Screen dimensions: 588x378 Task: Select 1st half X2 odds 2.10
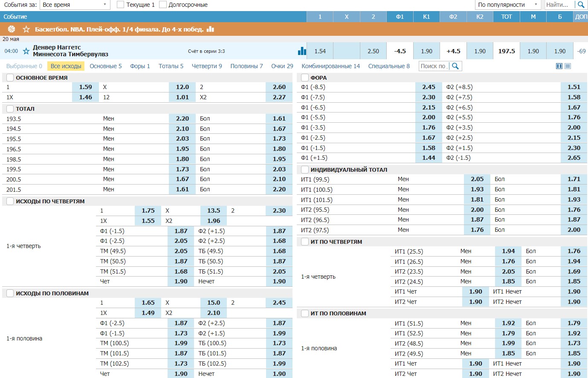tap(214, 313)
